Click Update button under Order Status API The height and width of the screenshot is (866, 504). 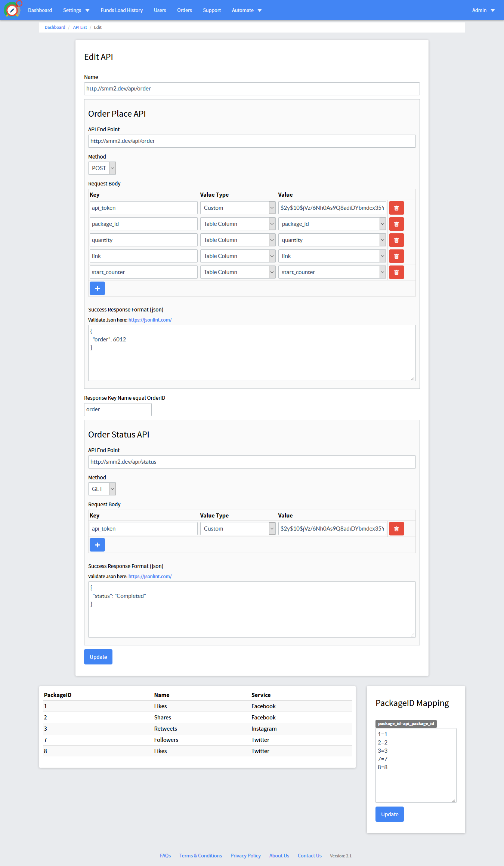coord(98,657)
